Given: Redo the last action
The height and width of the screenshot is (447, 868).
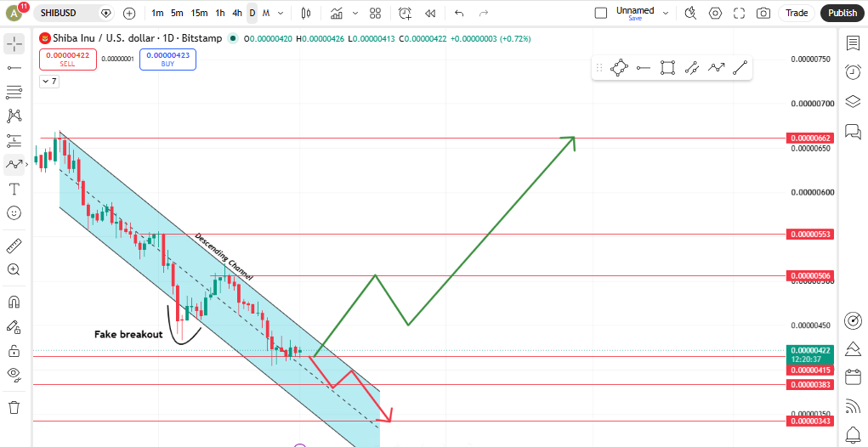Looking at the screenshot, I should point(483,14).
